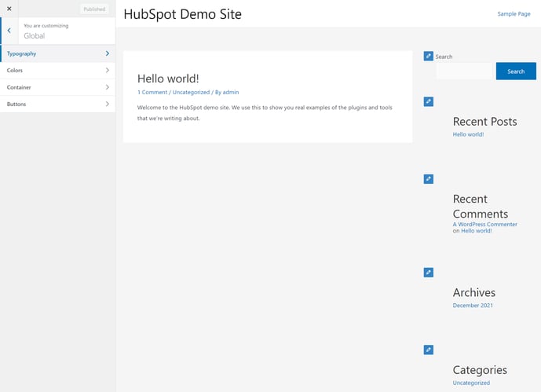Click the Recent Posts heading
This screenshot has height=392, width=541.
coord(484,122)
